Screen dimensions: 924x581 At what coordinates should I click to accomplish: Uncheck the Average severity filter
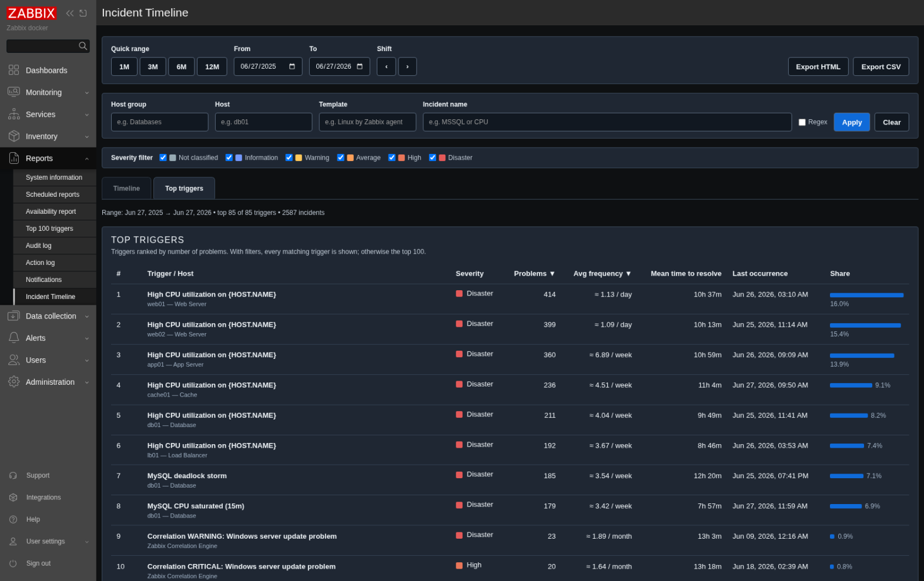click(340, 157)
